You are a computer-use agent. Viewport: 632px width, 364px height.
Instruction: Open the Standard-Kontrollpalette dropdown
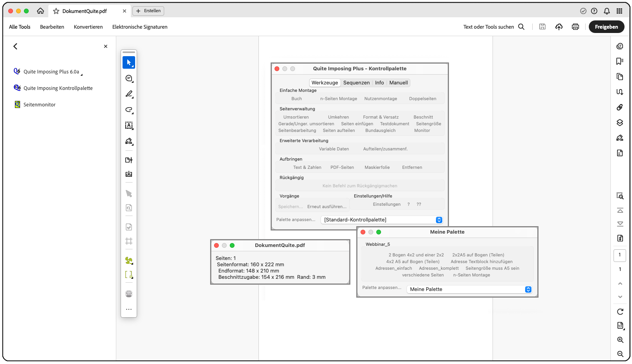(x=382, y=219)
